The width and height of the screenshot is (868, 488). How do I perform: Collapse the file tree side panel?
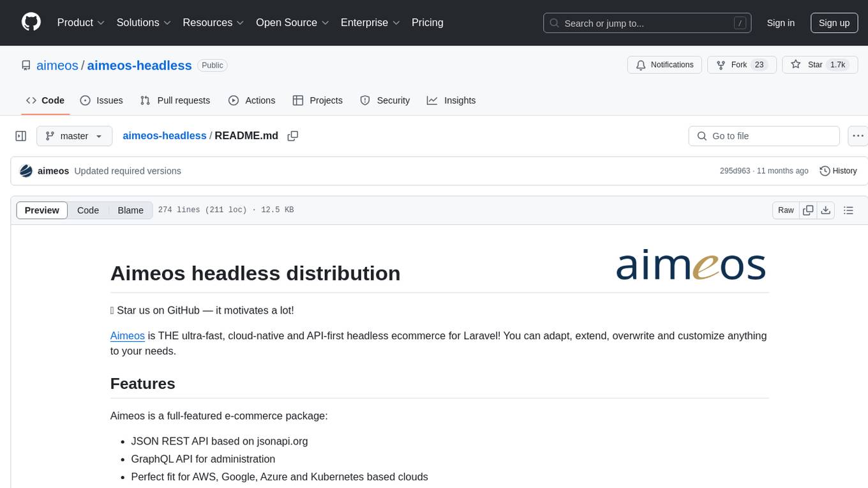[x=21, y=136]
